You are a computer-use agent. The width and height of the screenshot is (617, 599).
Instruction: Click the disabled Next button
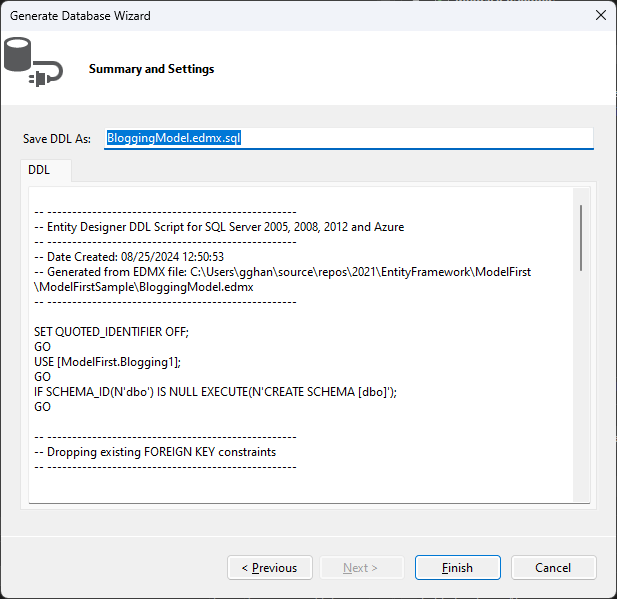[360, 568]
